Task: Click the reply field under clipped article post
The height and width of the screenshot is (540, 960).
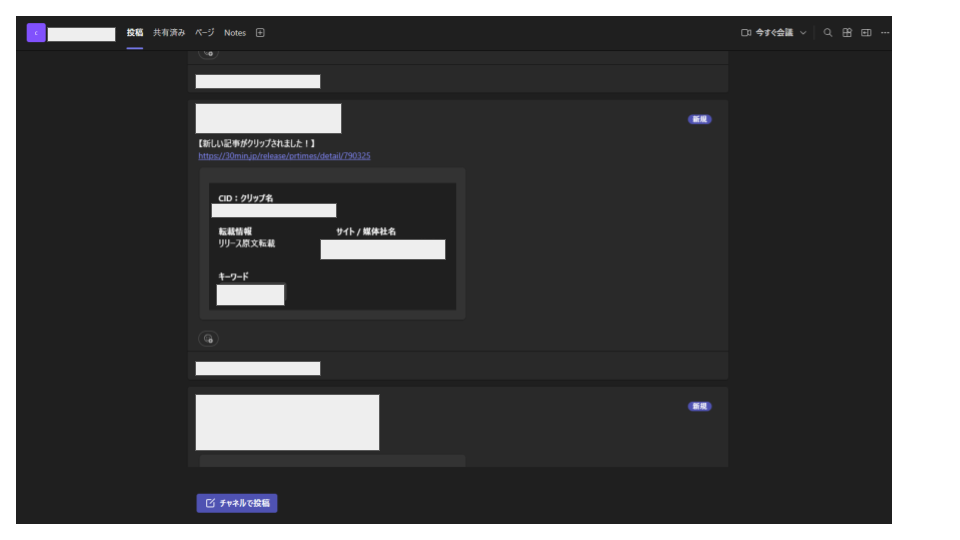Action: [x=458, y=368]
